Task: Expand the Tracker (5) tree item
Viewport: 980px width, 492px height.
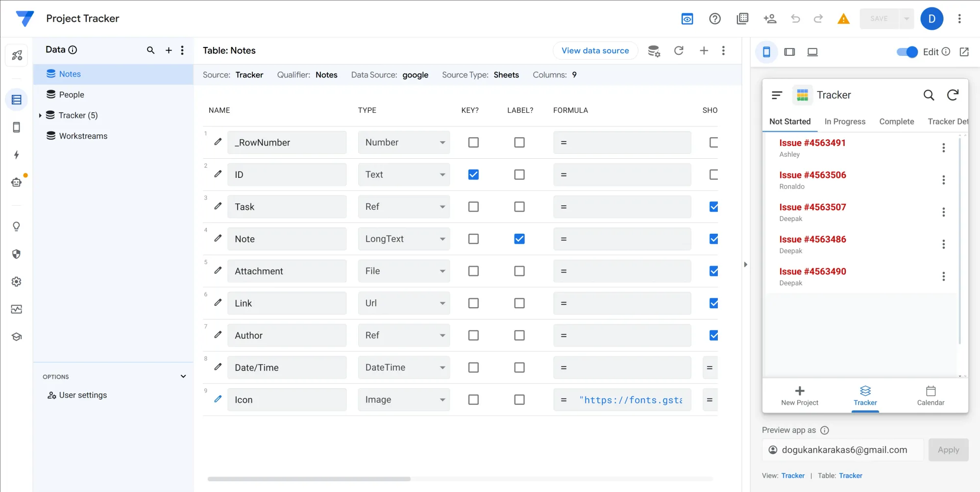Action: (x=40, y=116)
